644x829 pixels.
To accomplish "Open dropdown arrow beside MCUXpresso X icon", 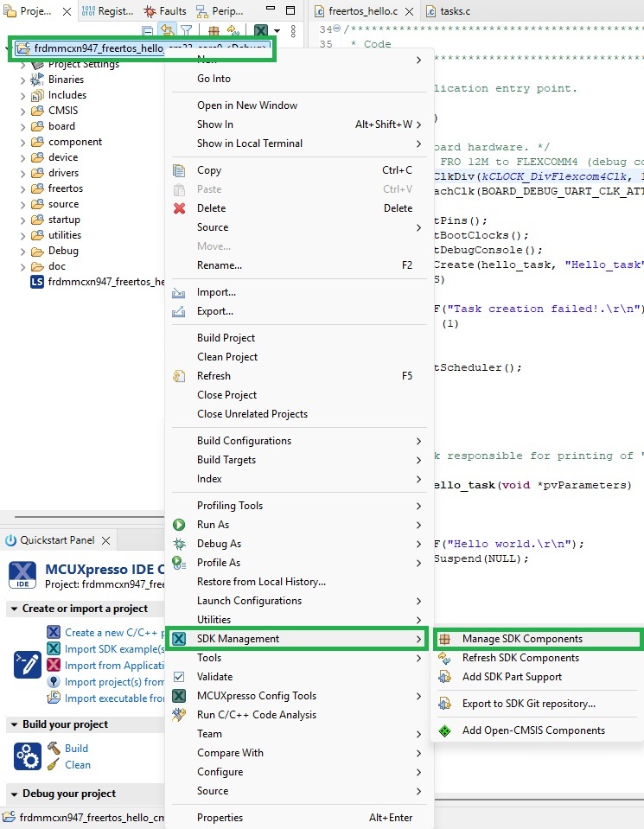I will click(x=277, y=31).
